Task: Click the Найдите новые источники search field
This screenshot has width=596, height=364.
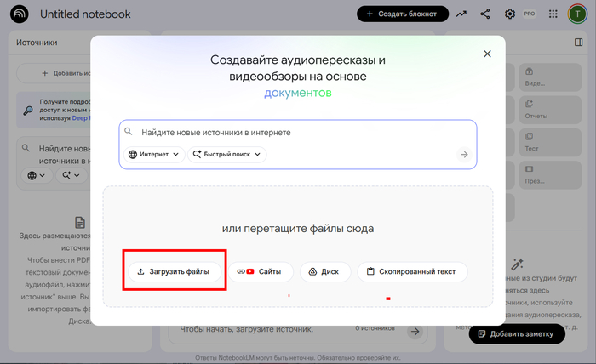Action: click(x=298, y=133)
